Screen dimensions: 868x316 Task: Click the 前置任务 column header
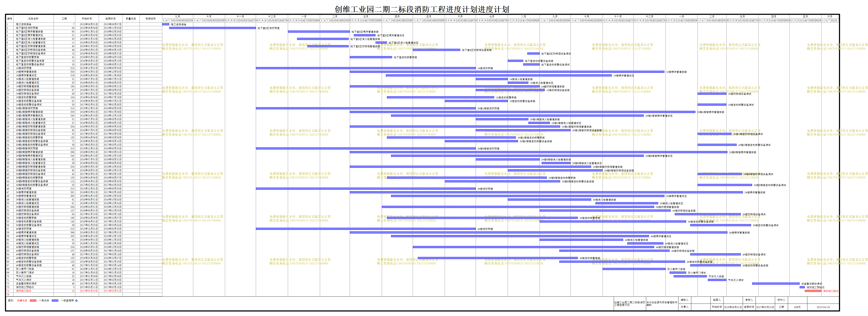[x=131, y=18]
